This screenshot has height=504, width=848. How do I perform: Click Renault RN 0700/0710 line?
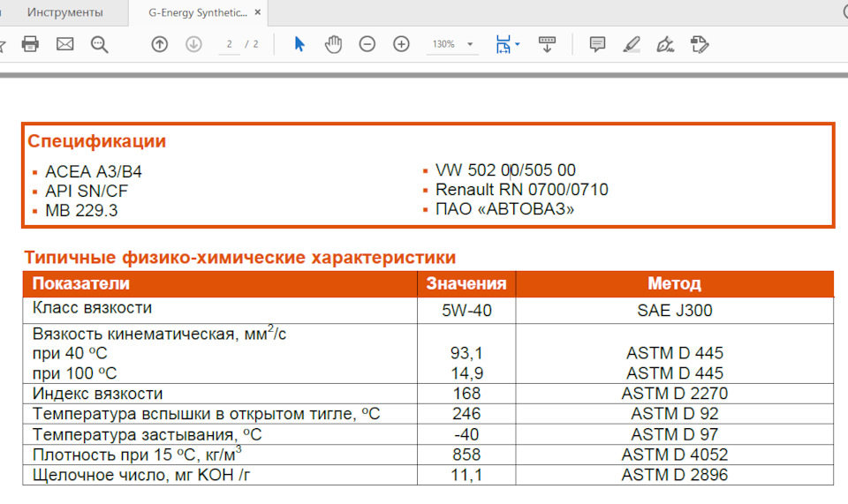[522, 190]
